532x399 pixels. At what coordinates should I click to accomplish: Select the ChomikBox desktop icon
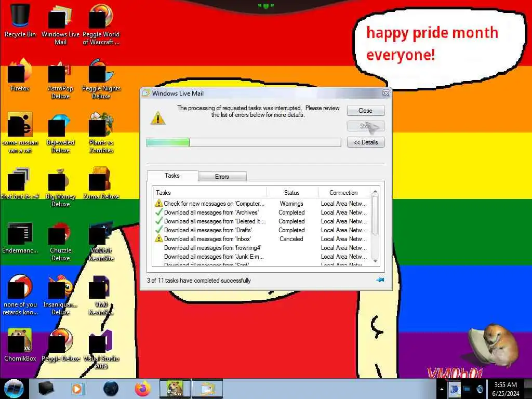click(x=20, y=344)
